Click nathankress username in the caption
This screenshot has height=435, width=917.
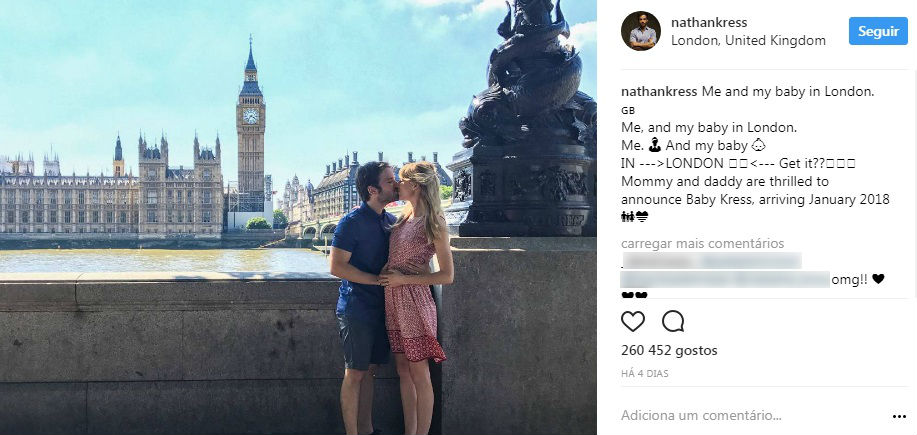coord(659,92)
